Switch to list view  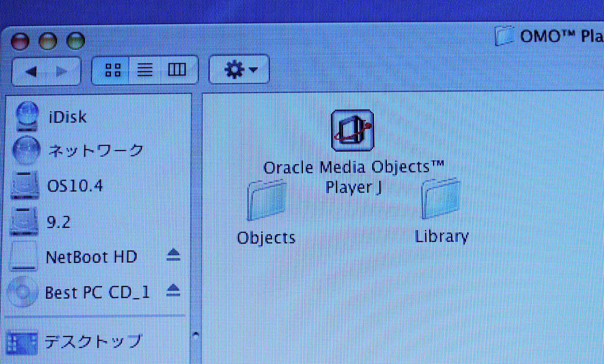click(x=145, y=70)
